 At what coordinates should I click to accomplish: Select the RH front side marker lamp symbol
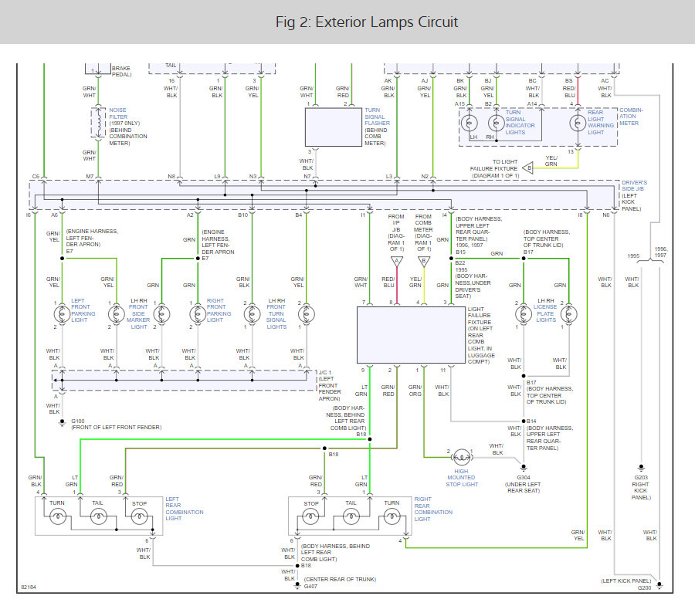click(x=162, y=314)
